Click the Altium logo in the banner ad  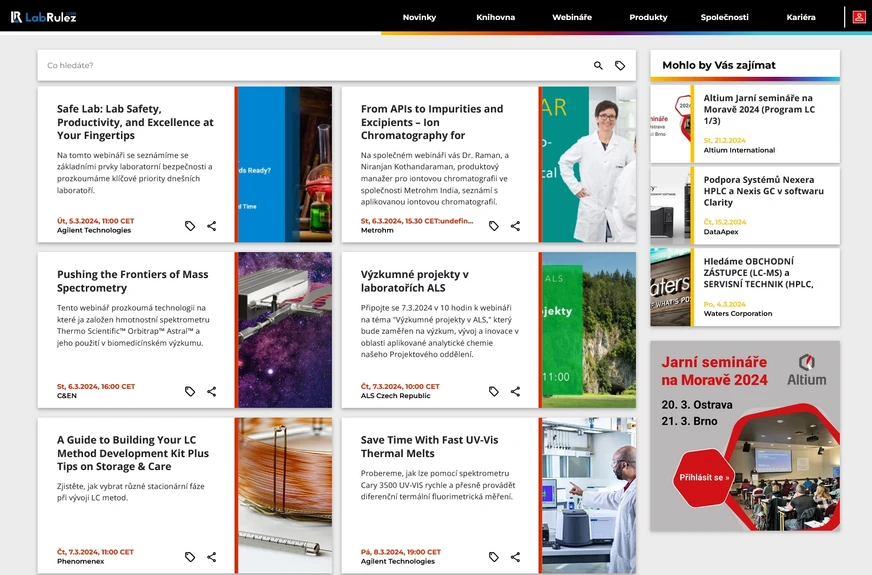point(806,370)
